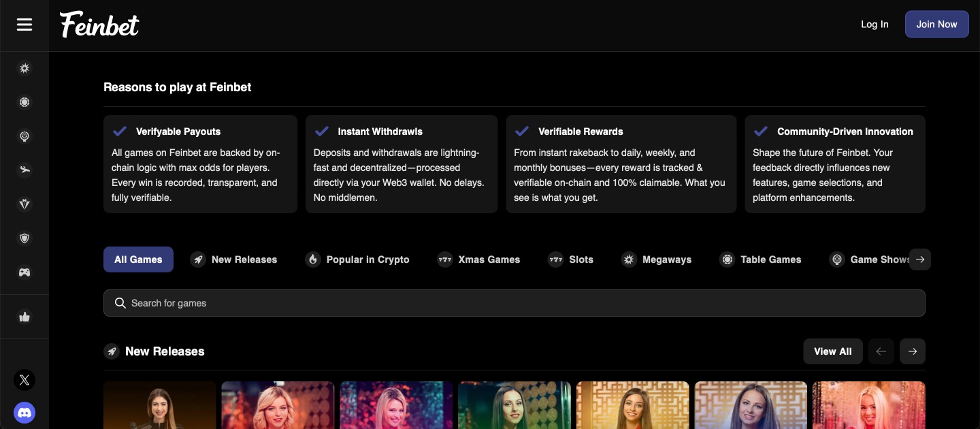
Task: Click the tuxedo icon in sidebar
Action: tap(24, 204)
